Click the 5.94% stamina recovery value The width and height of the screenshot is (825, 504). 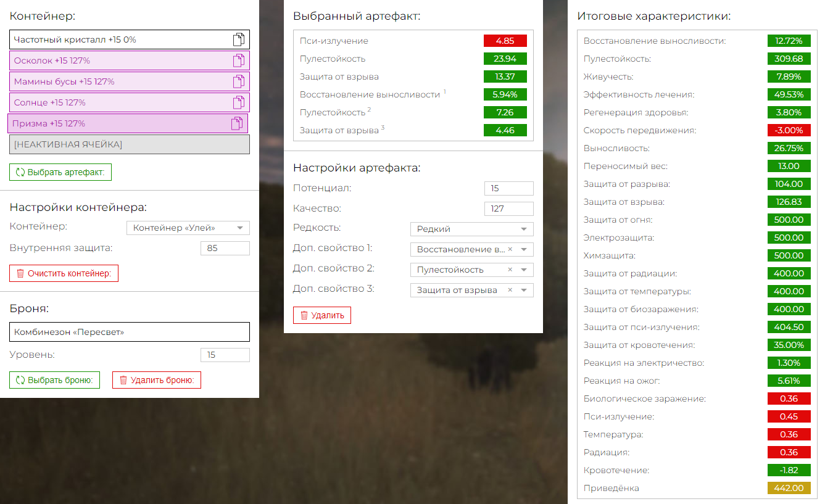click(x=505, y=95)
